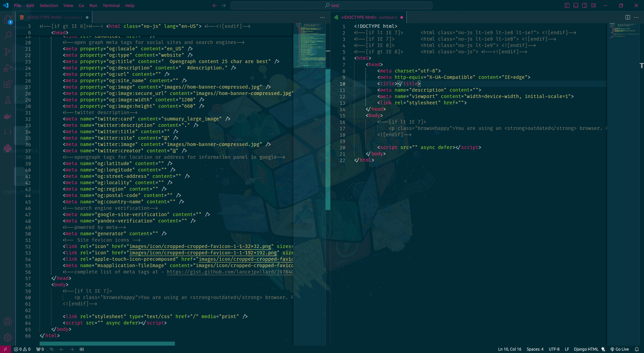
Task: Open the Edit menu
Action: click(x=30, y=5)
